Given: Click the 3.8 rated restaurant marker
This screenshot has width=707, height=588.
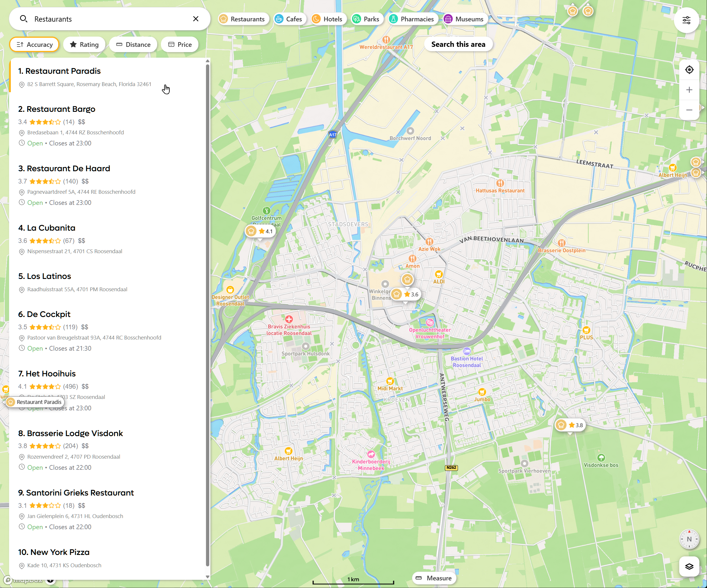Looking at the screenshot, I should click(570, 425).
